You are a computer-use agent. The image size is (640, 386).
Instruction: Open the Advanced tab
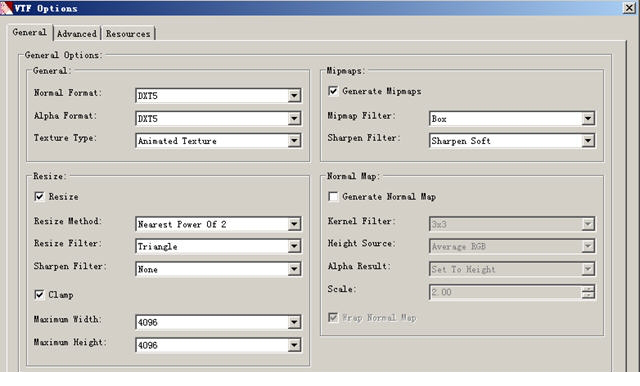click(77, 33)
